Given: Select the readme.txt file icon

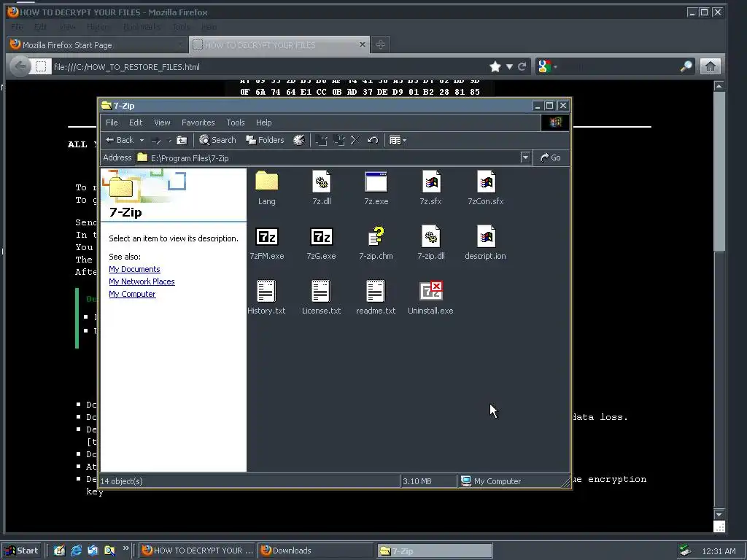Looking at the screenshot, I should click(376, 291).
